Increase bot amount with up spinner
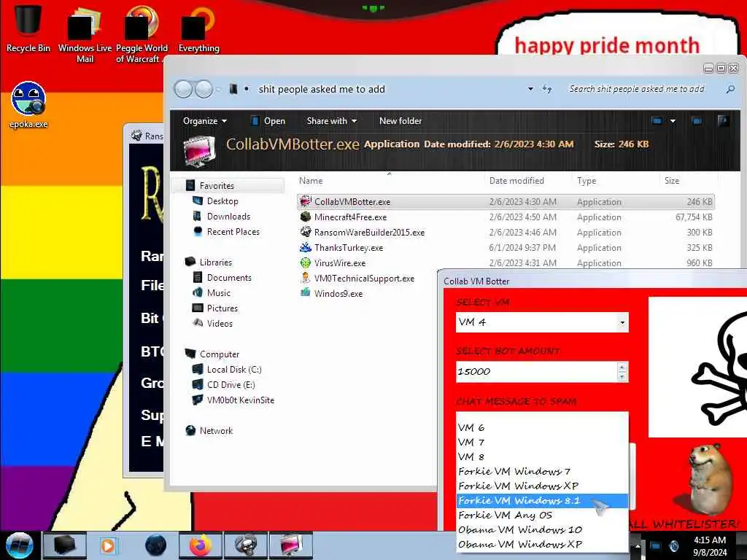The width and height of the screenshot is (747, 560). click(622, 367)
